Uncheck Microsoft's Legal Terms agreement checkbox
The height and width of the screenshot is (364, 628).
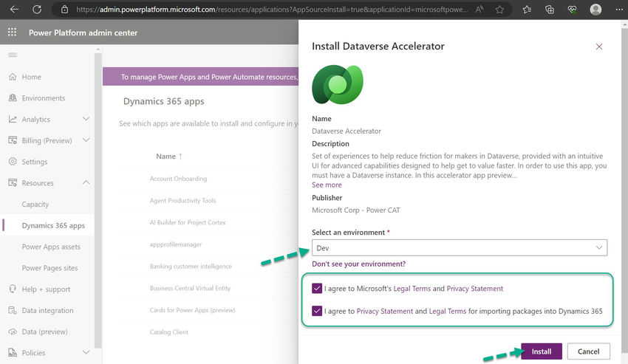coord(317,288)
